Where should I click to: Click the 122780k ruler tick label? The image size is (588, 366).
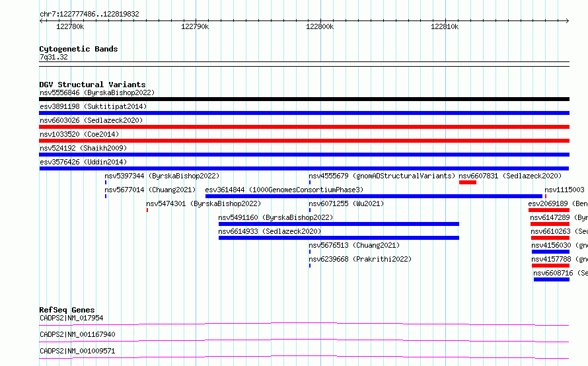70,26
